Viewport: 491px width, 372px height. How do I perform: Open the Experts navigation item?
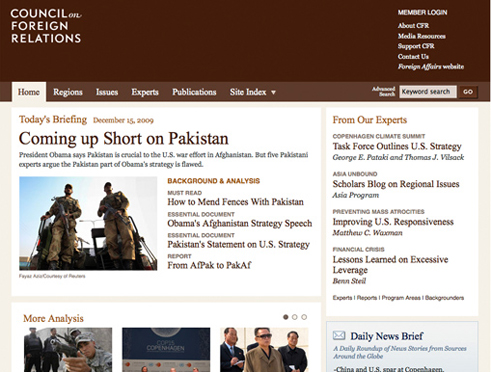click(x=145, y=92)
